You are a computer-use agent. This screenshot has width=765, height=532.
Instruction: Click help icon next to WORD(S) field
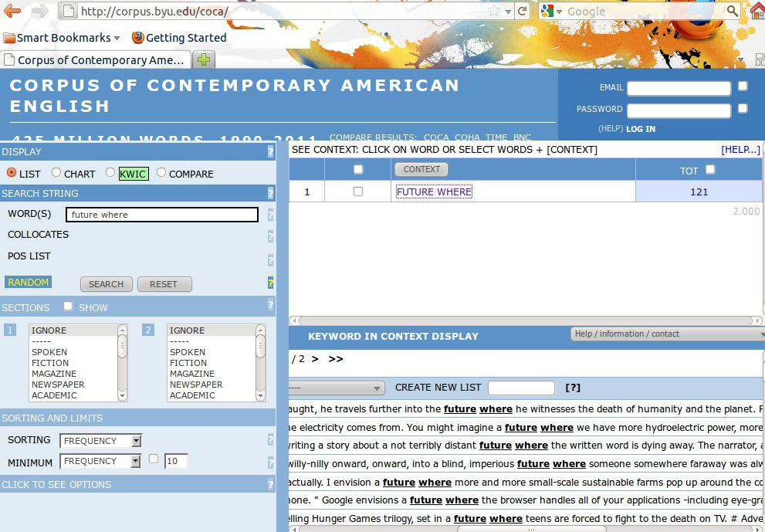point(270,215)
